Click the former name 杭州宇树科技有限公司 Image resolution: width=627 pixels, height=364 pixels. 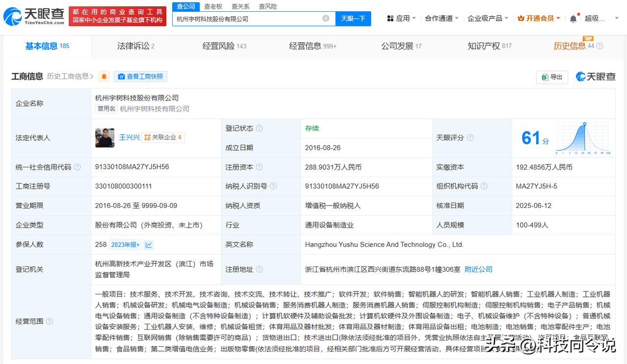tap(155, 109)
